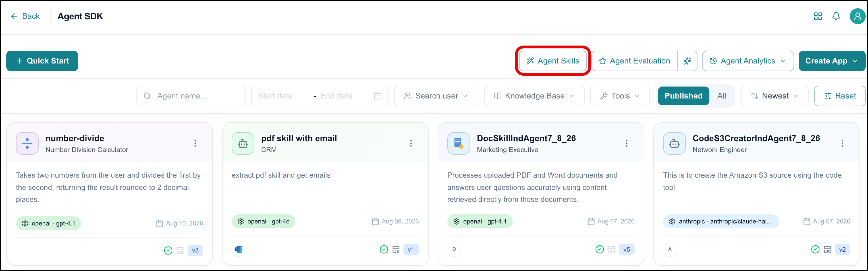
Task: Click the anthropic model tag on CodeS3CreatorIndAgent7_8_26
Action: [721, 221]
